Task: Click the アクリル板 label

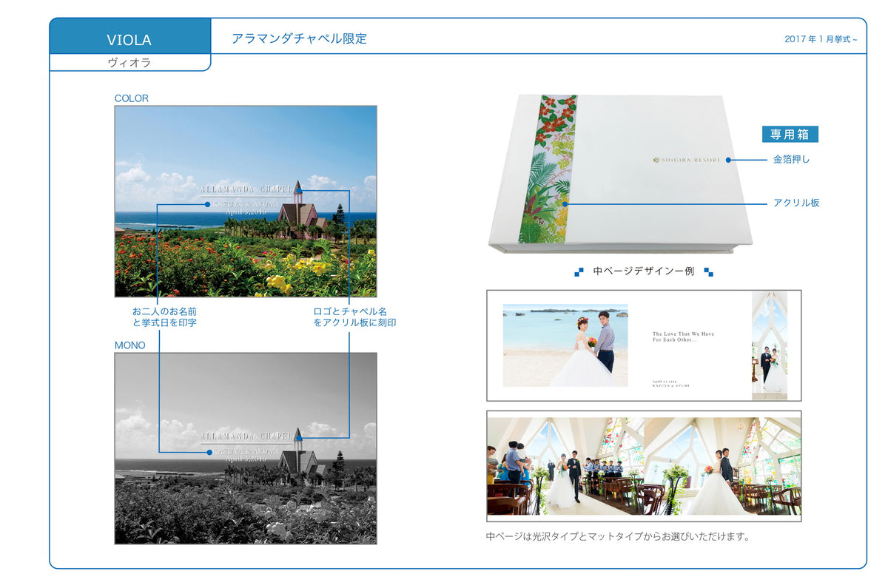Action: (x=796, y=203)
